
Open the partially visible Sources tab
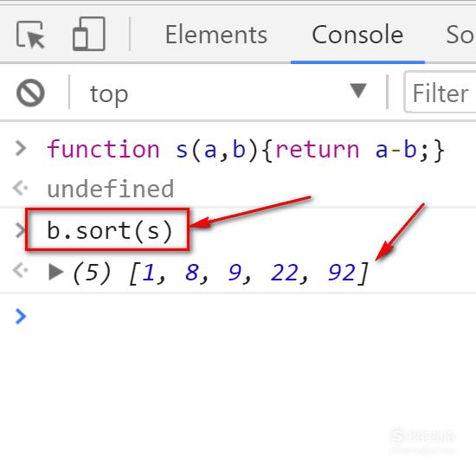tap(460, 35)
